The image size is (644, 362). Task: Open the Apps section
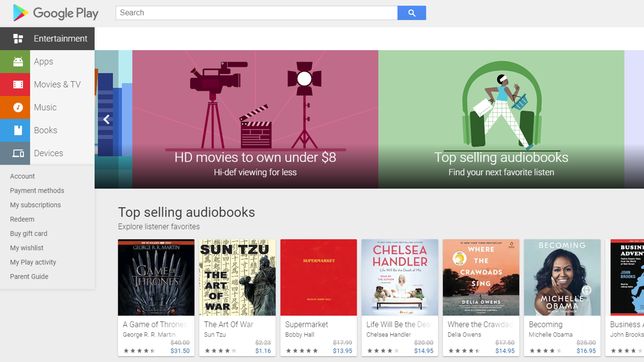coord(43,62)
